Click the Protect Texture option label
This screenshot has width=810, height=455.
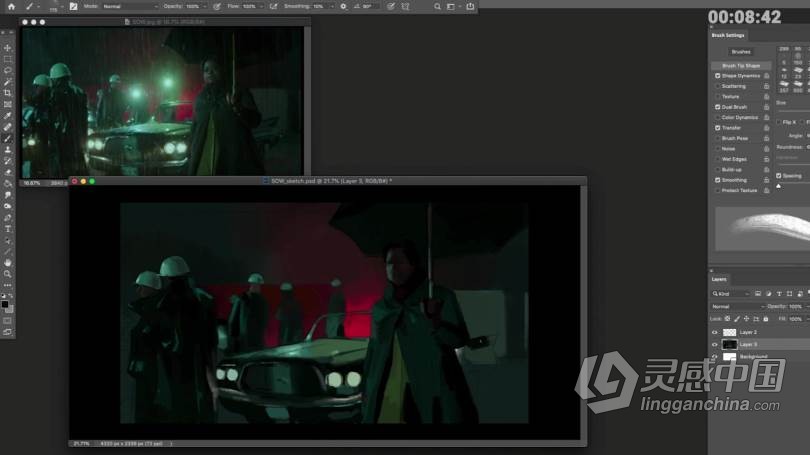[x=739, y=191]
